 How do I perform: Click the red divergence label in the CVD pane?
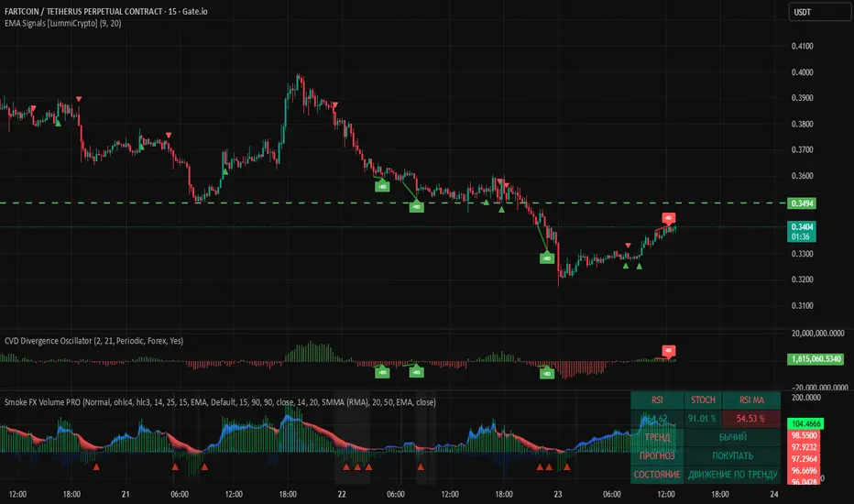coord(668,350)
